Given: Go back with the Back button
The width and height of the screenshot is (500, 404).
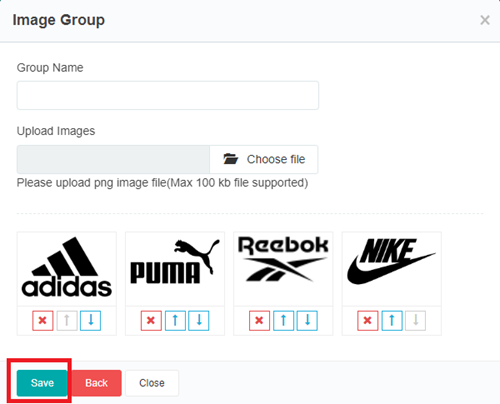Looking at the screenshot, I should (96, 383).
